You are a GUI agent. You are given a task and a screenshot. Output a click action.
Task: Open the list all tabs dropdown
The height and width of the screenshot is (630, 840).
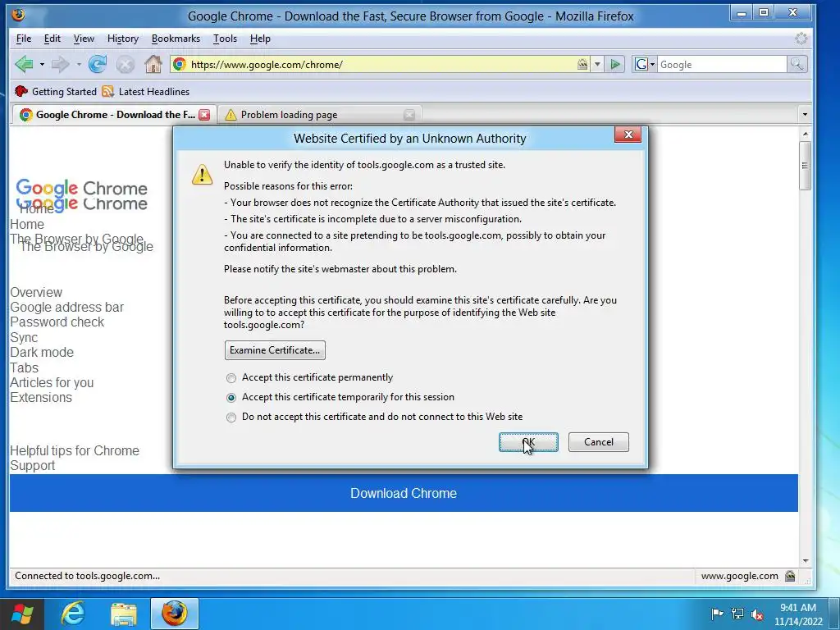click(804, 115)
